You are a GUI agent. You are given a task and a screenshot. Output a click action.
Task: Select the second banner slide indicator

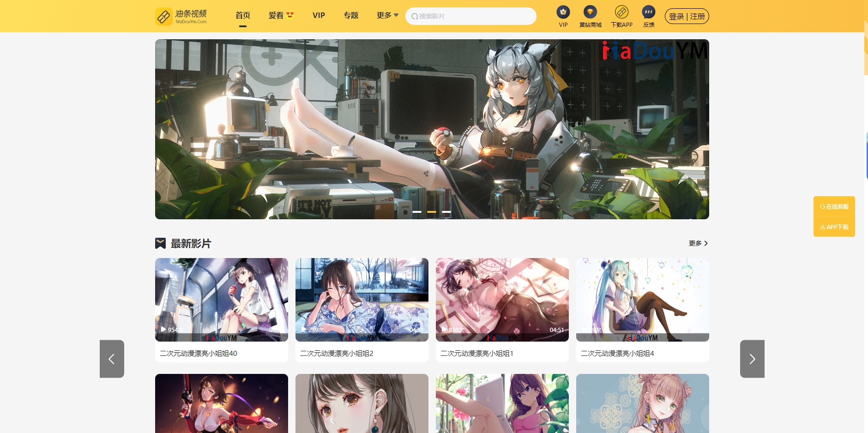[432, 212]
